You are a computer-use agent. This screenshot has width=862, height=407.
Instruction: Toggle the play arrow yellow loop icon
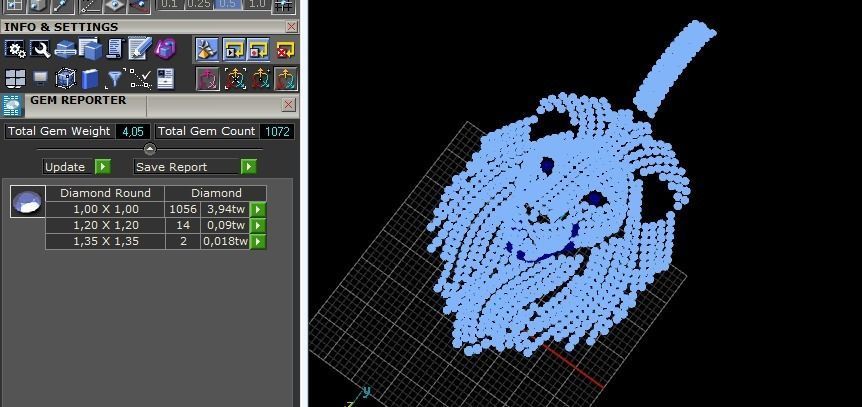click(234, 50)
